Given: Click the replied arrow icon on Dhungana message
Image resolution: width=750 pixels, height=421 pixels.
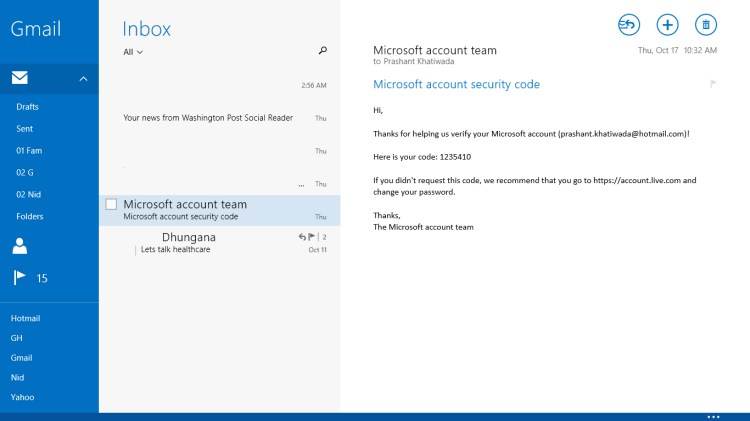Looking at the screenshot, I should point(302,237).
